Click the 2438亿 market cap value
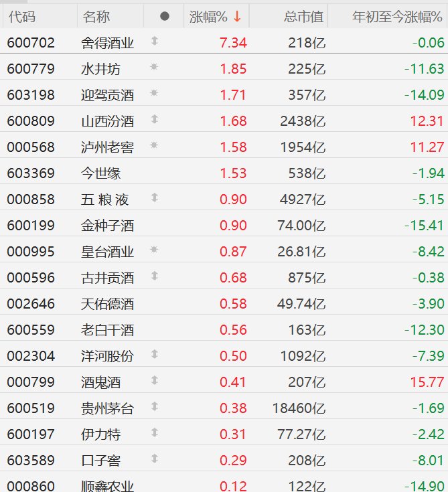Viewport: 448px width, 492px height. tap(303, 120)
